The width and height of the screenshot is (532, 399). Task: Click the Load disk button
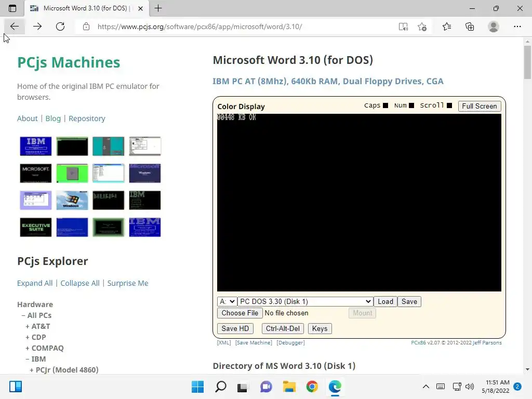click(x=385, y=302)
